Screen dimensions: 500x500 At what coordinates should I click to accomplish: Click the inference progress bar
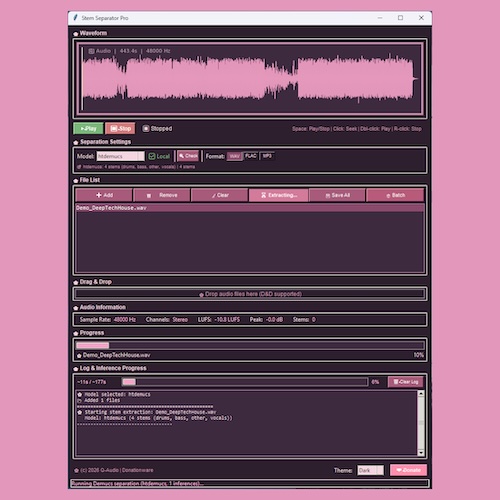point(245,382)
